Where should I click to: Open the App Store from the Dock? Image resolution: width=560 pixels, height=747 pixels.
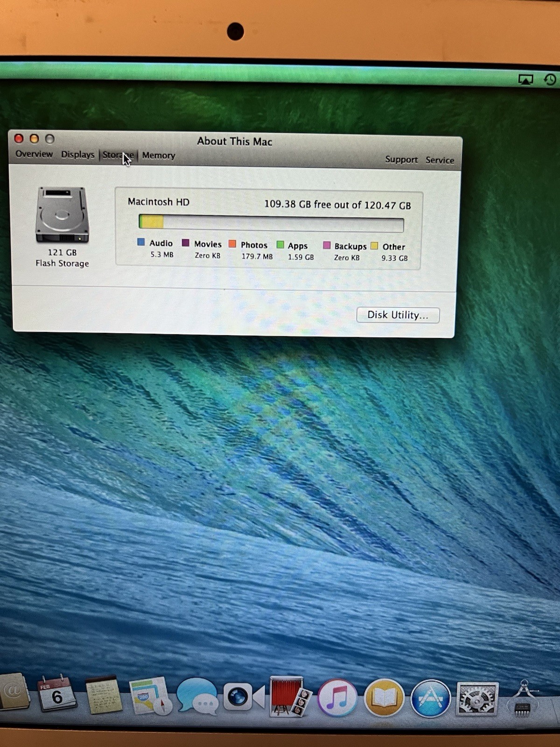(430, 698)
